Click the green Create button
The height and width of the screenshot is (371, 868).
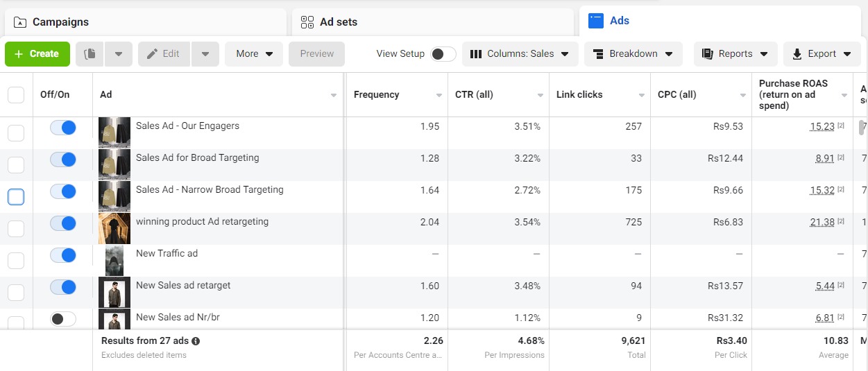[37, 54]
